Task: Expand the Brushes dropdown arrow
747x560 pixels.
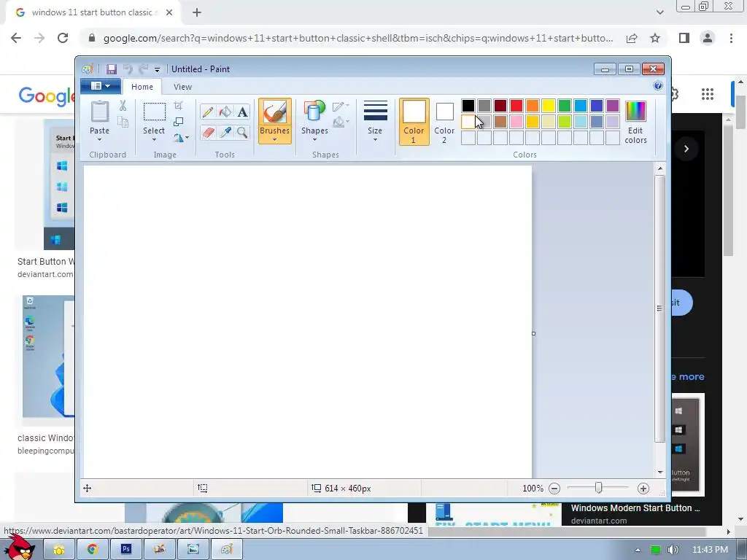Action: 275,139
